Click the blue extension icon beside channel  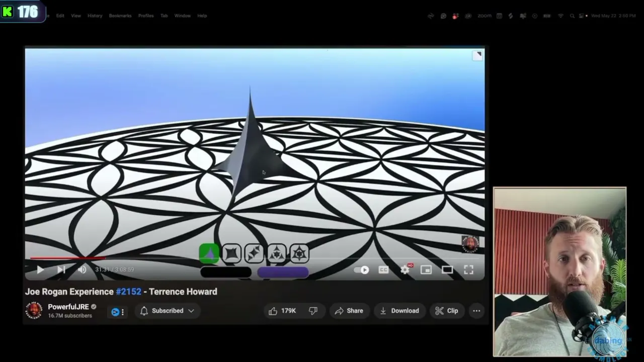(x=115, y=312)
